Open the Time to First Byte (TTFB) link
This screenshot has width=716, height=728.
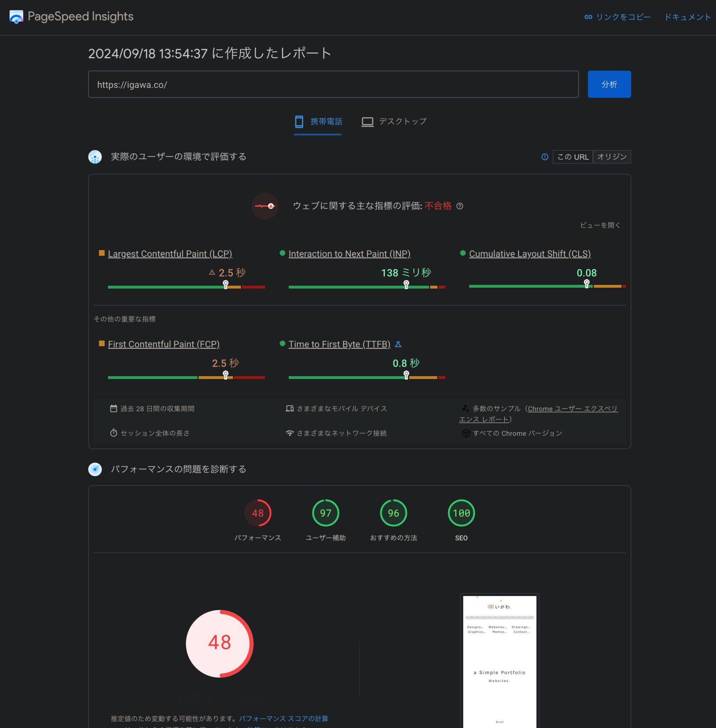339,344
